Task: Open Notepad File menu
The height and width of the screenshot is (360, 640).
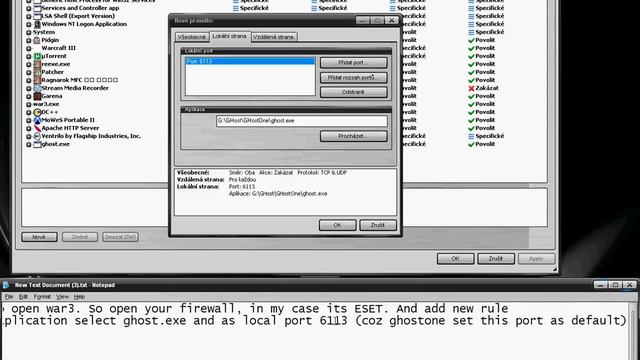Action: pos(9,297)
